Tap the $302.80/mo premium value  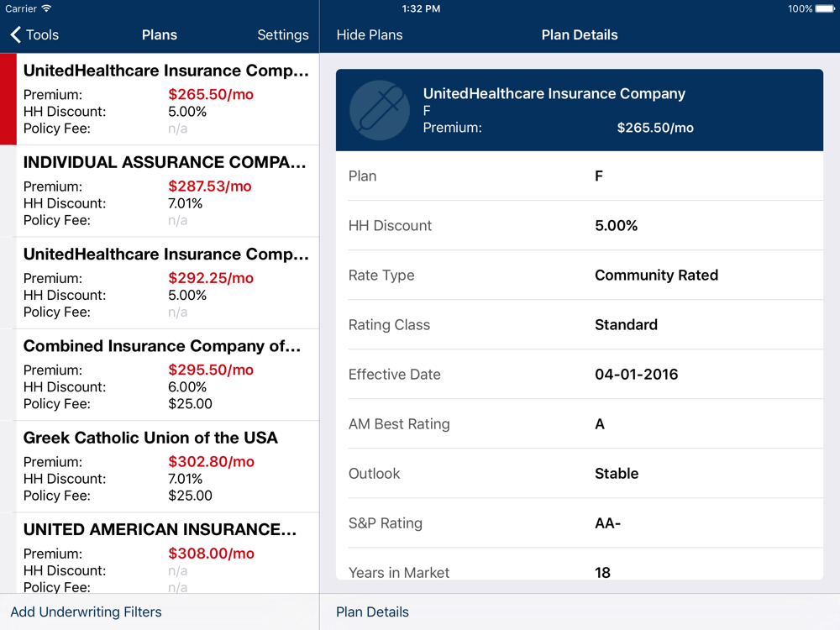pos(212,462)
